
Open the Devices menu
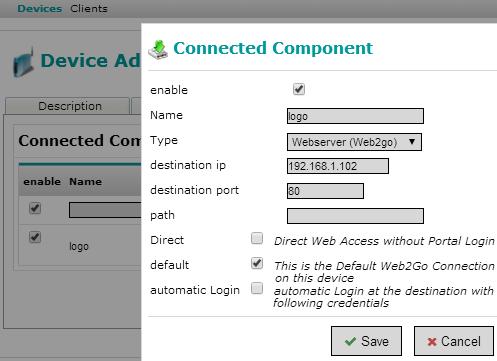(x=40, y=8)
